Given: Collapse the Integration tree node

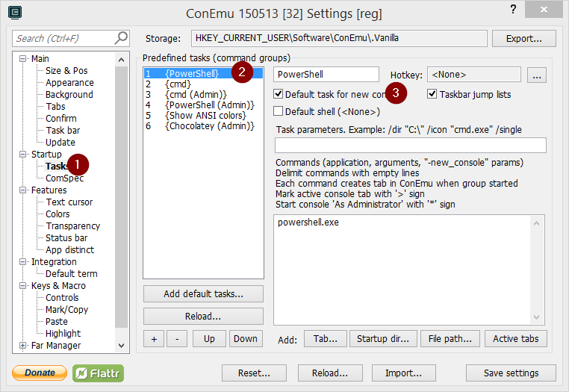Looking at the screenshot, I should point(22,261).
